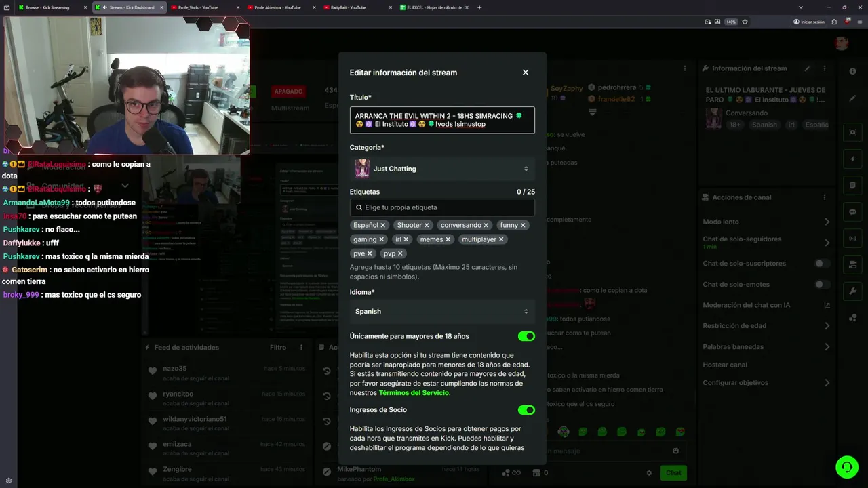Click the Multistream label in dashboard
This screenshot has width=868, height=488.
click(x=290, y=108)
